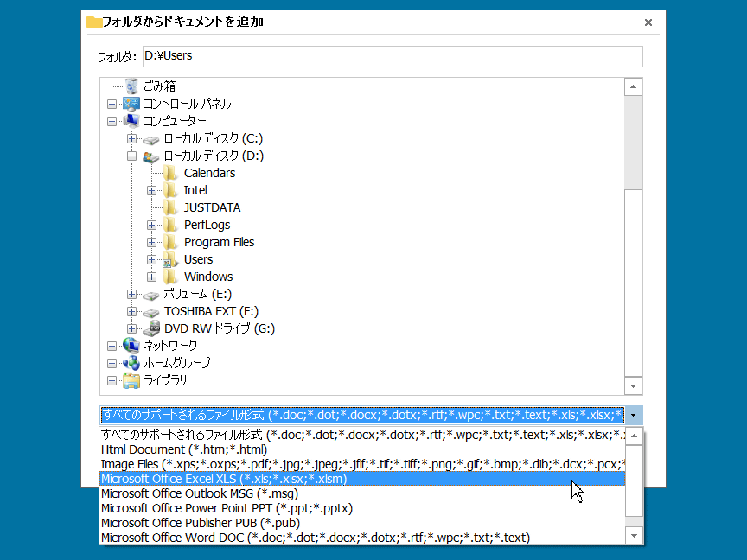Click the folder path field D:¥Users
Image resolution: width=747 pixels, height=560 pixels.
tap(393, 56)
